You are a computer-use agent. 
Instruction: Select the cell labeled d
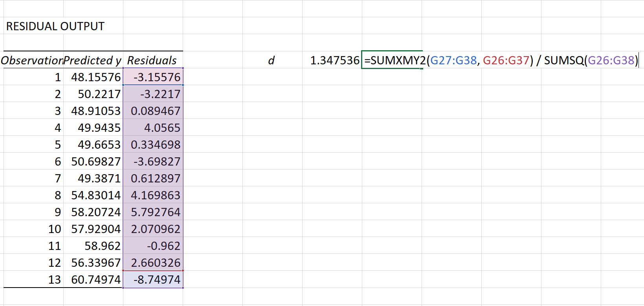click(272, 60)
